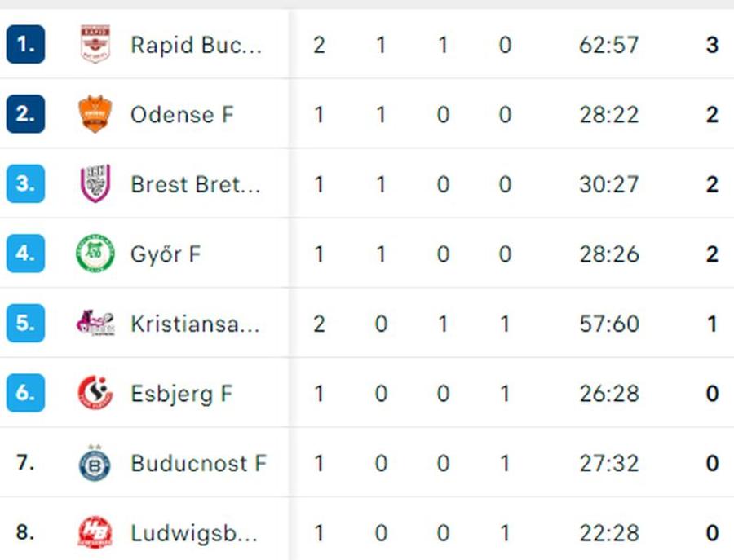Open the Győr F team link
Viewport: 734px width, 560px height.
(166, 254)
